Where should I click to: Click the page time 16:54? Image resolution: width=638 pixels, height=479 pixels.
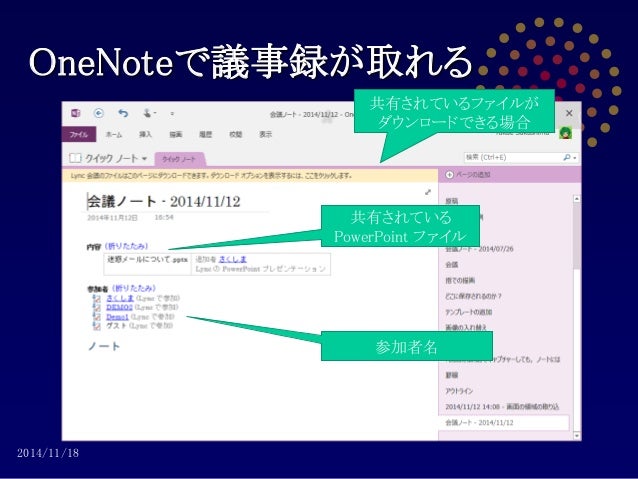pos(164,218)
